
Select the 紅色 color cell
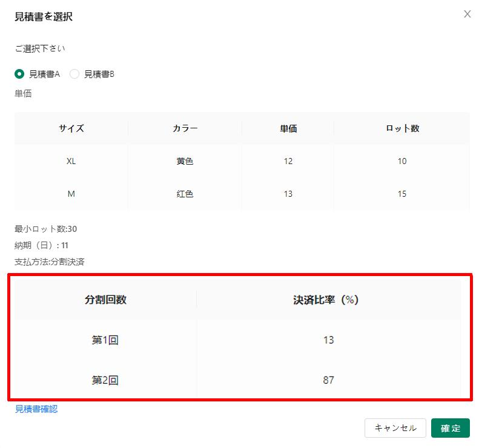pyautogui.click(x=185, y=194)
